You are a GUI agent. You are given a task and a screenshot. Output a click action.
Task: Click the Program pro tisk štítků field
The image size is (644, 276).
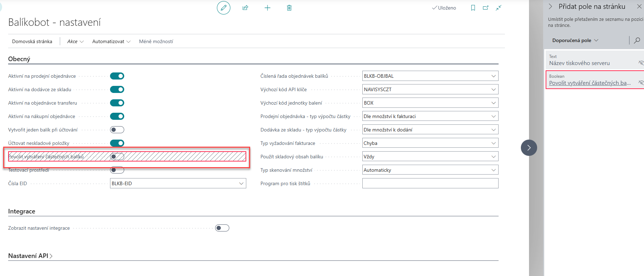pos(430,183)
